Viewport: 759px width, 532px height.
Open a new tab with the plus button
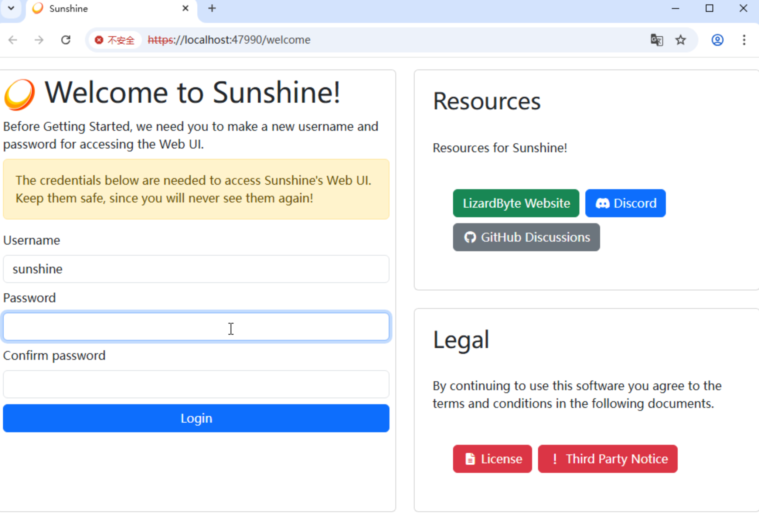[212, 8]
